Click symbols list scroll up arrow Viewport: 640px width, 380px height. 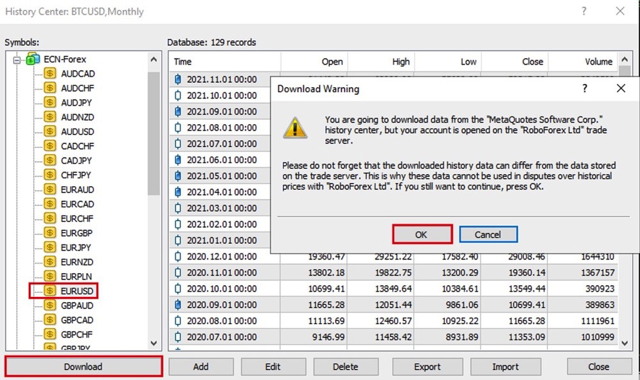(x=153, y=60)
